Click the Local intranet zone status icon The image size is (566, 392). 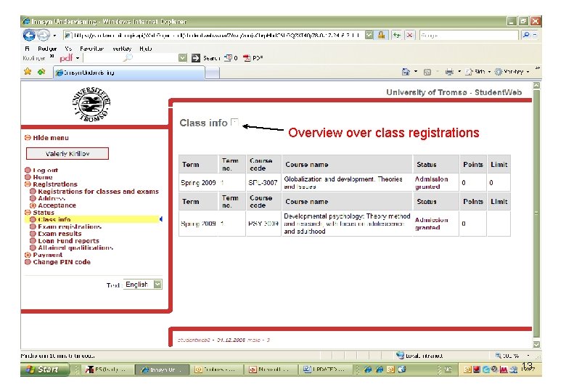coord(400,355)
